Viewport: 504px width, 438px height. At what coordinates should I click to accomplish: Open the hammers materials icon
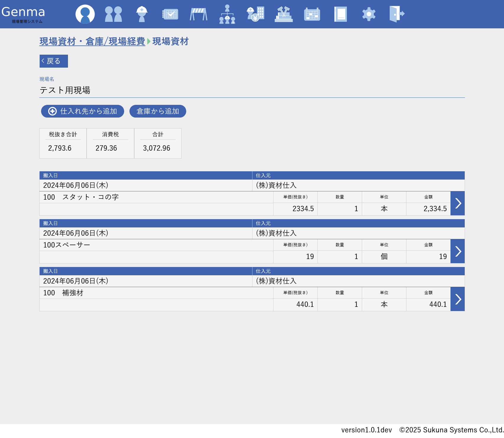283,14
